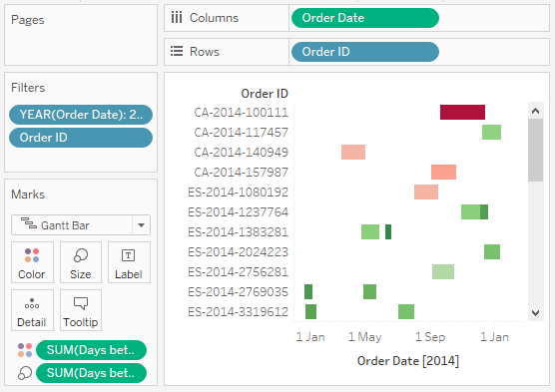Select the YEAR(Order Date) filter pill
The width and height of the screenshot is (555, 392).
pyautogui.click(x=81, y=115)
